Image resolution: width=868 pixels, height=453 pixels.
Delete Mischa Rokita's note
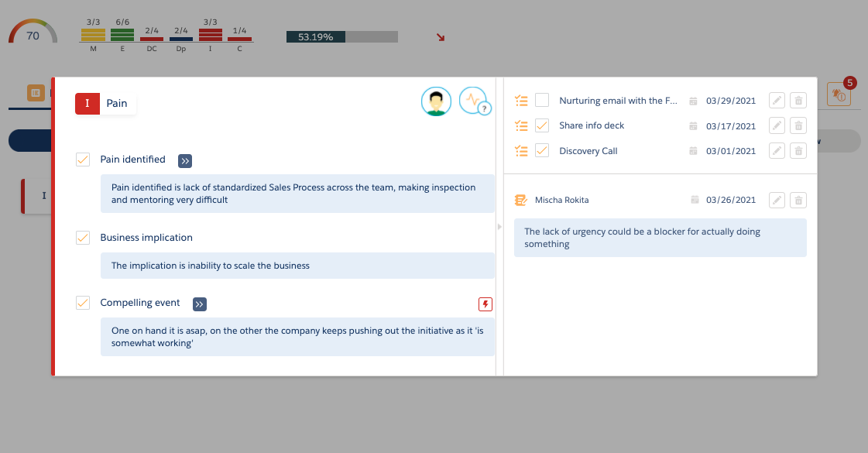tap(799, 200)
